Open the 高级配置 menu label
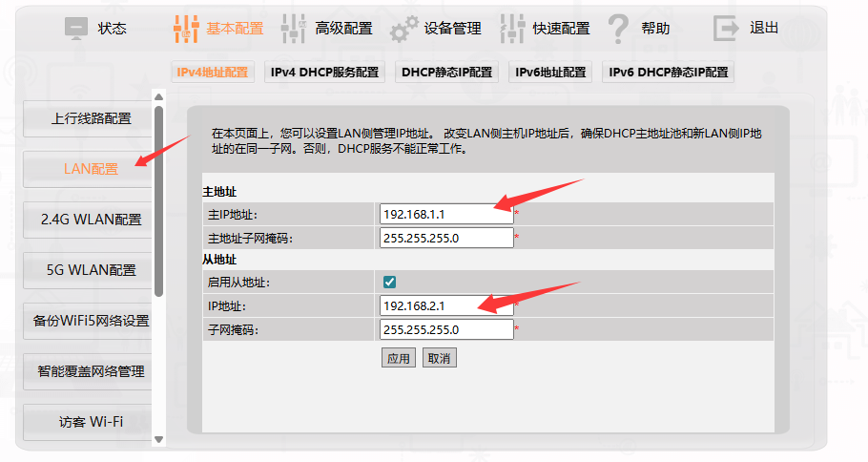 tap(343, 29)
